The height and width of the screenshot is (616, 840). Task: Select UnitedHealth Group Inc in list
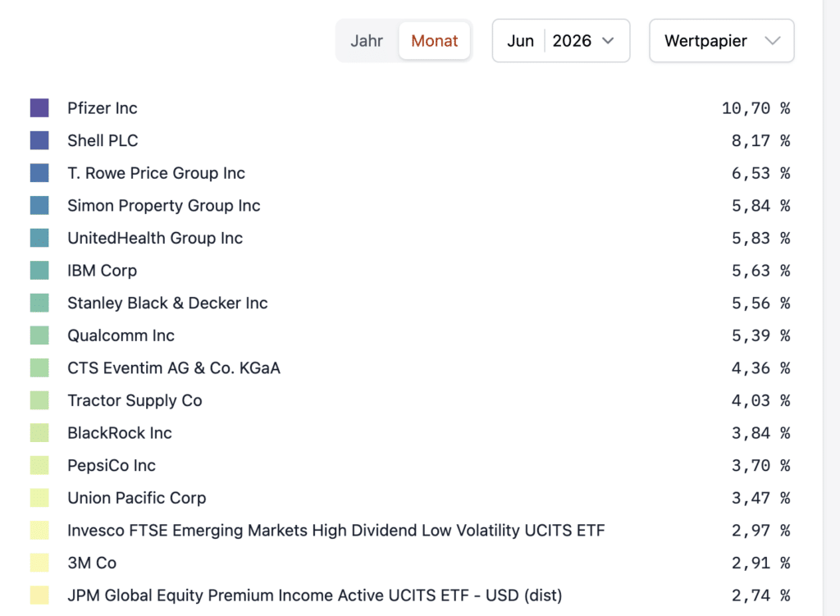410,238
